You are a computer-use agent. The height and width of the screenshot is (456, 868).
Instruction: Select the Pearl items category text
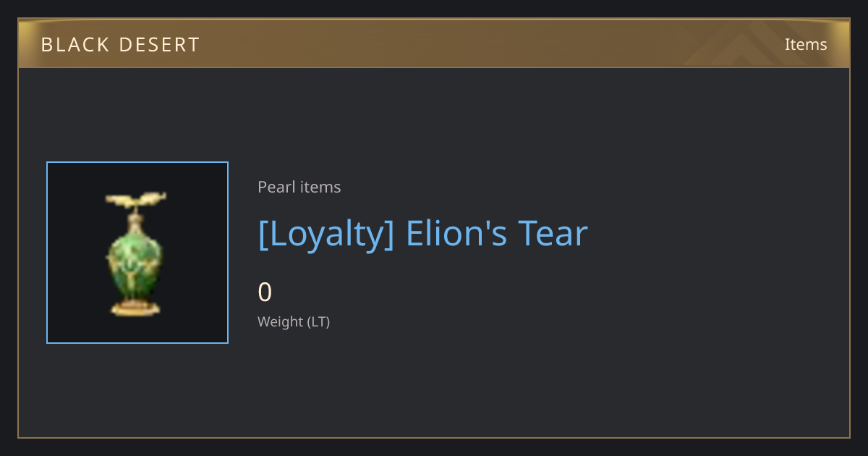click(299, 187)
